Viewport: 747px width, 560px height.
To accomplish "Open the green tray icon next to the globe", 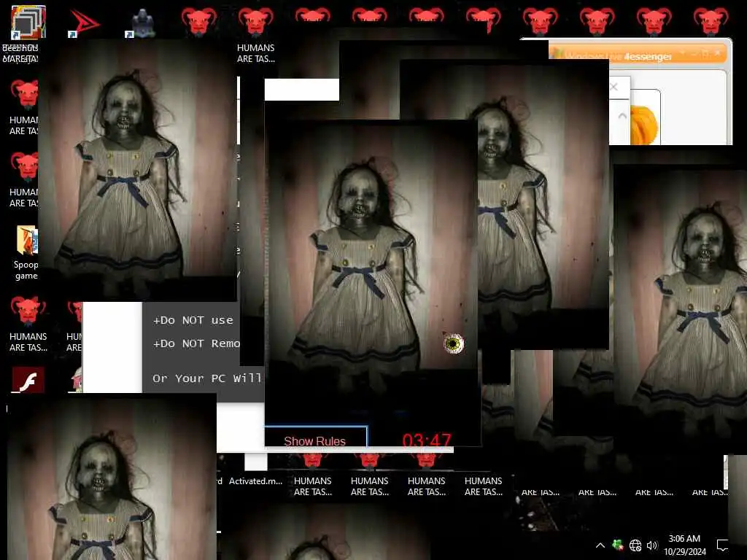I will pos(618,545).
